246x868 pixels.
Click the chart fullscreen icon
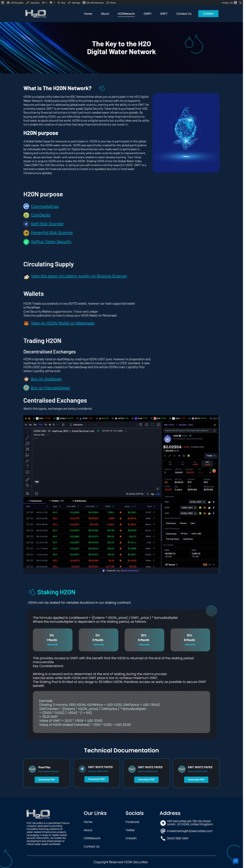(152, 425)
